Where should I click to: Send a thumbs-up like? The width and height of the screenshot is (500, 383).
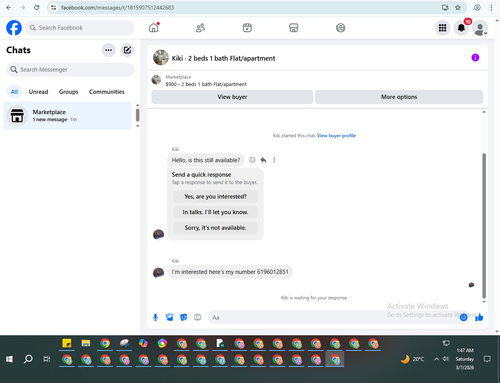tap(479, 317)
